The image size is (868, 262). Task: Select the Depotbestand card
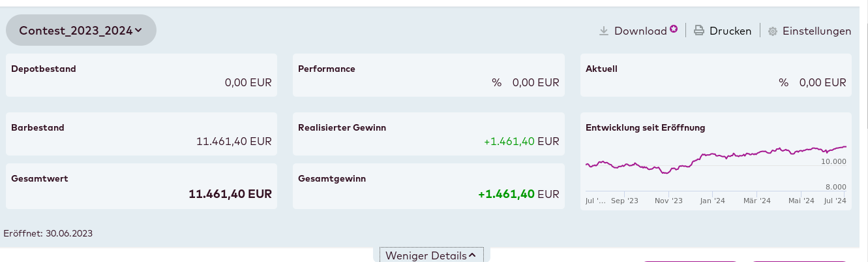point(142,75)
